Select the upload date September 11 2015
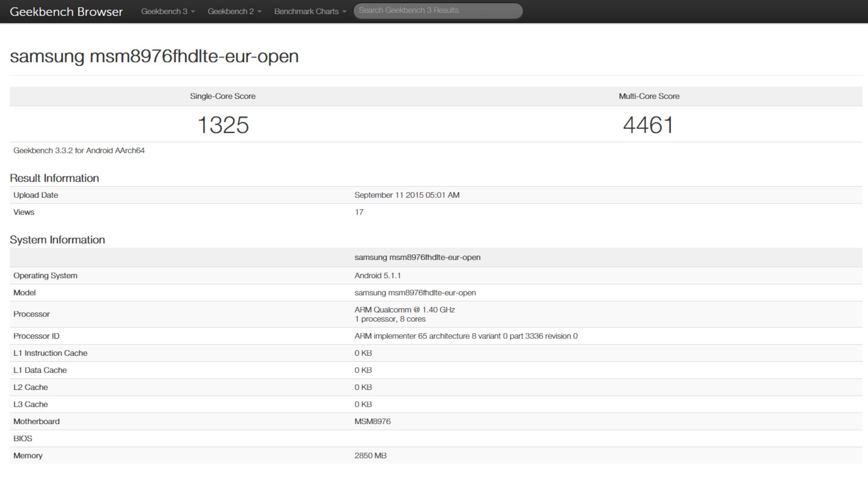The width and height of the screenshot is (868, 479). pos(406,195)
